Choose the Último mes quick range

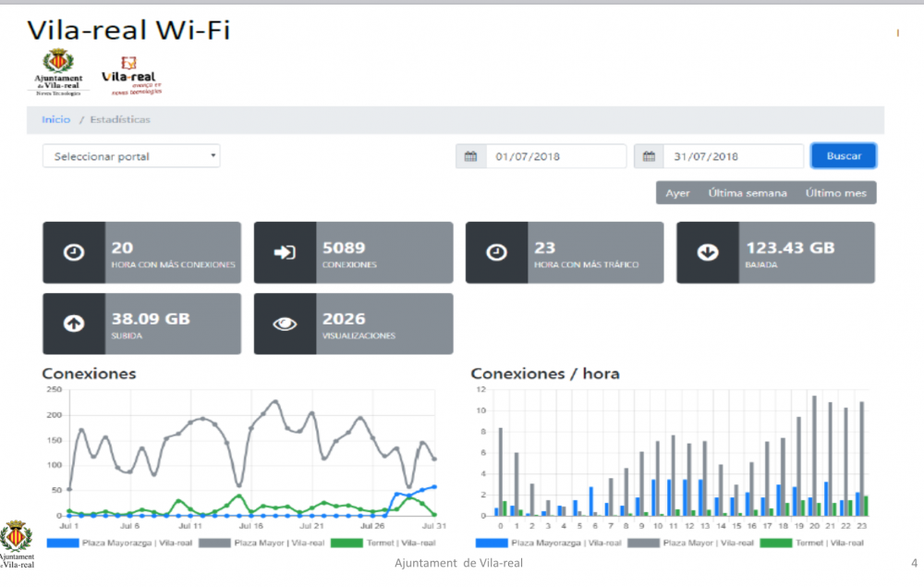[835, 193]
